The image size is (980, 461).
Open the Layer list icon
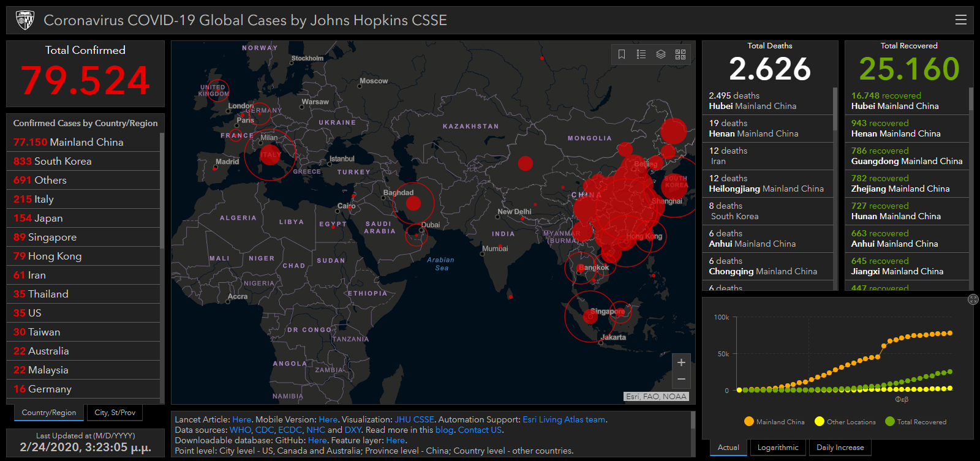(661, 54)
